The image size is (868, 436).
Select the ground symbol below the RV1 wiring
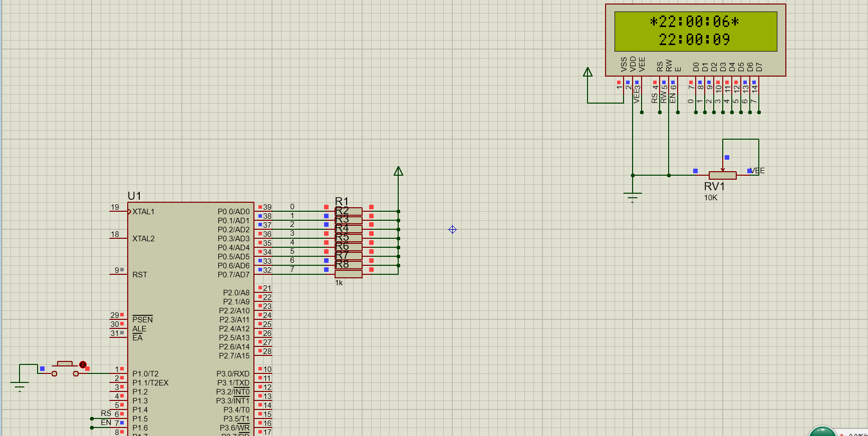pos(633,197)
